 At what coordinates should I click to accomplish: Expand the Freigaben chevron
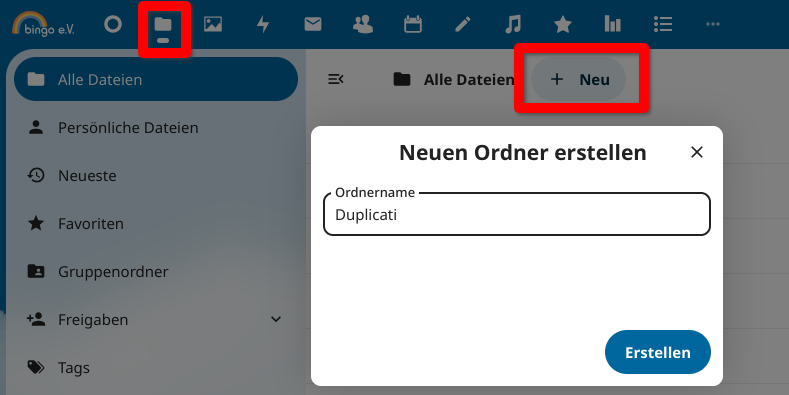click(276, 319)
